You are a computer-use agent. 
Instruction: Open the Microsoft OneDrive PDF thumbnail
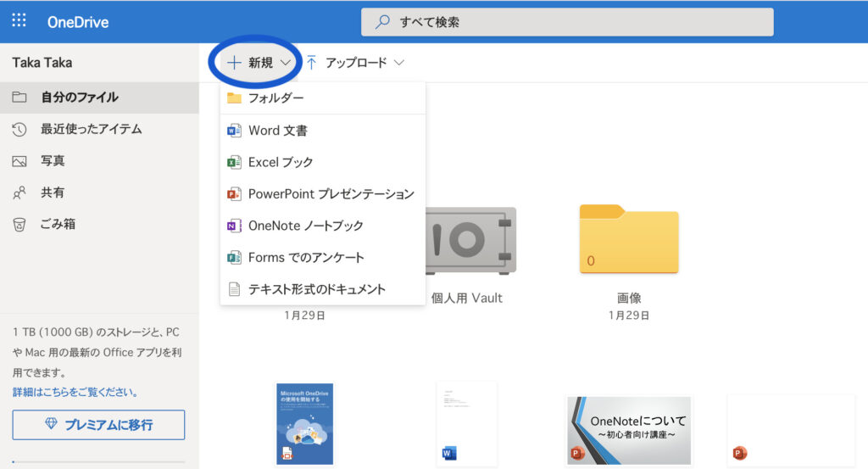point(305,423)
